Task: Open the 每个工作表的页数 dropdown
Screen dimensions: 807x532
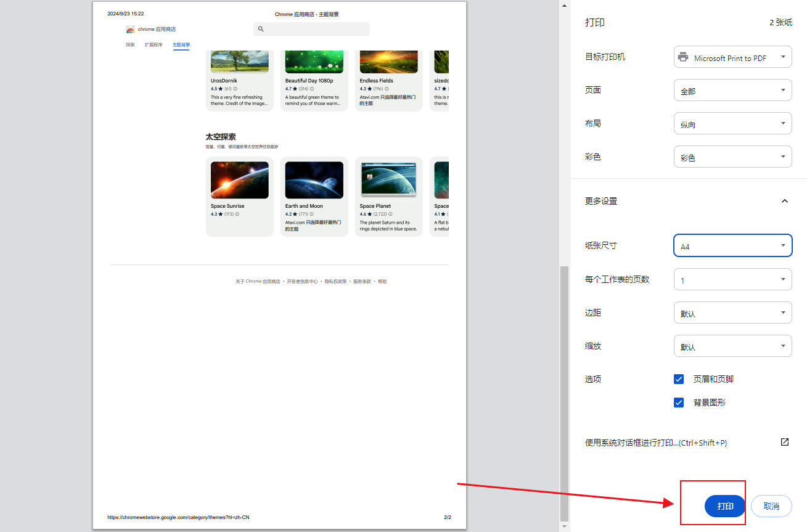Action: (733, 280)
